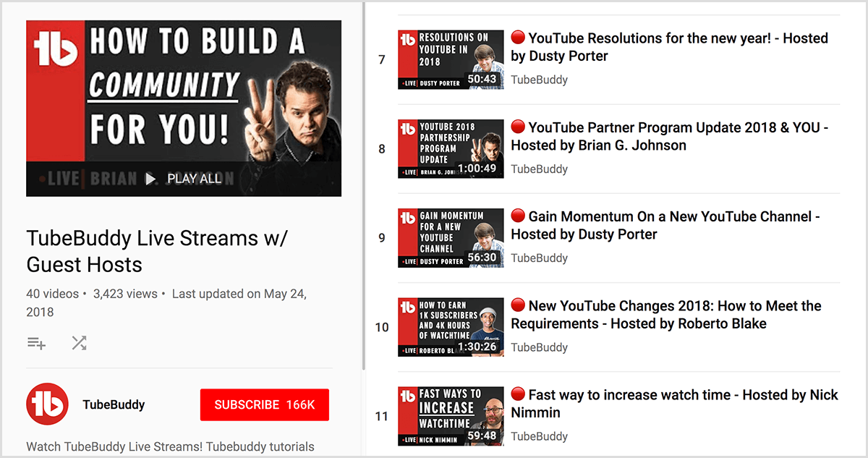868x458 pixels.
Task: Open title "New YouTube Changes 2018: How to Meet"
Action: (x=666, y=315)
